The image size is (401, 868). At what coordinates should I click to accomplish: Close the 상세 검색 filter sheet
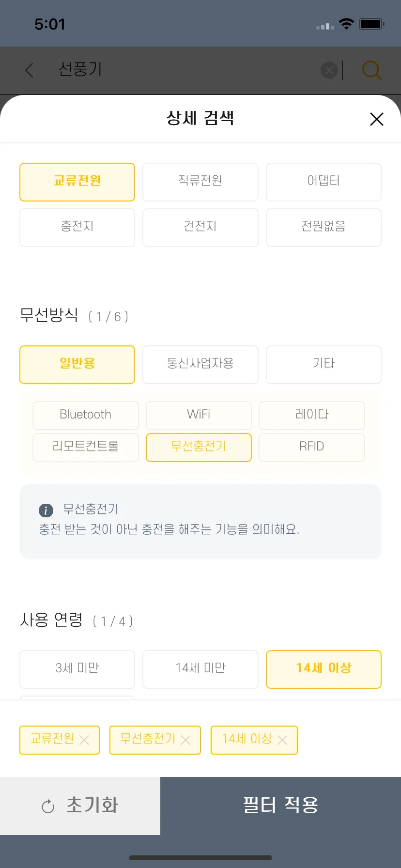[376, 119]
